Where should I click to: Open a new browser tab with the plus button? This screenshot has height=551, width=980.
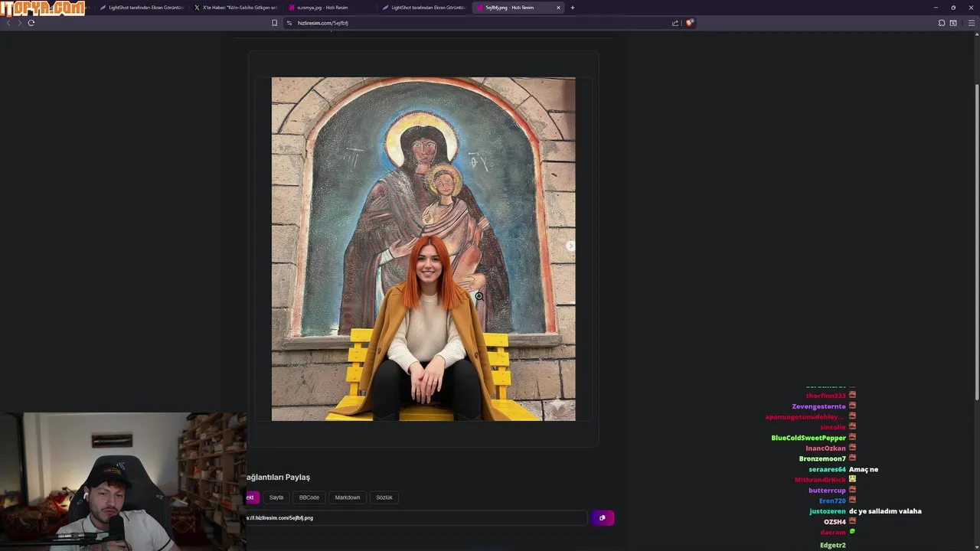coord(573,8)
